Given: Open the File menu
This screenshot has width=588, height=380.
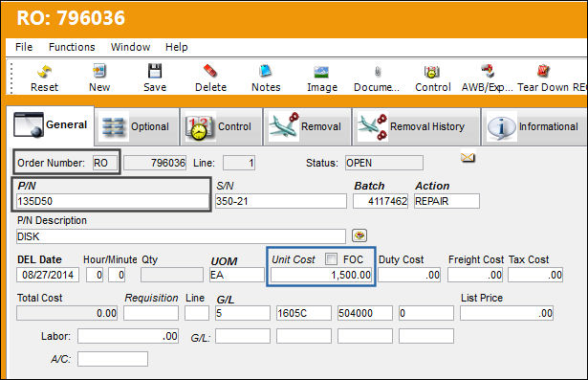Looking at the screenshot, I should (x=24, y=47).
